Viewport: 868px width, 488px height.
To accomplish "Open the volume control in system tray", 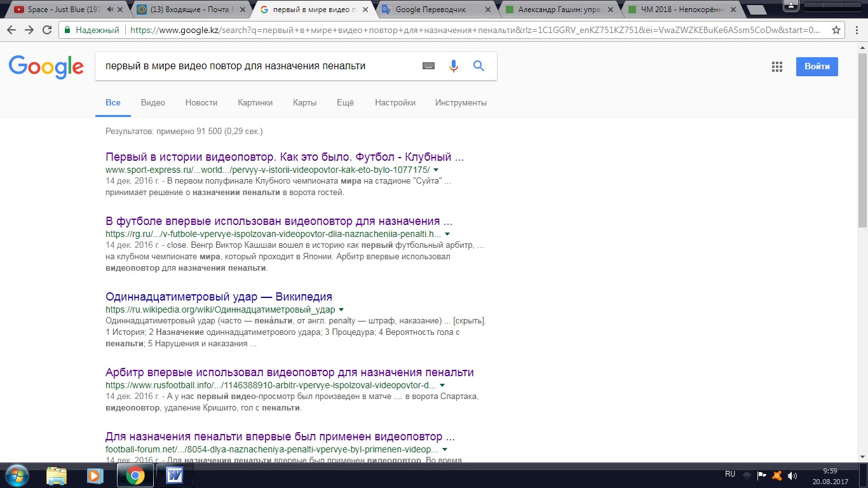I will coord(792,475).
